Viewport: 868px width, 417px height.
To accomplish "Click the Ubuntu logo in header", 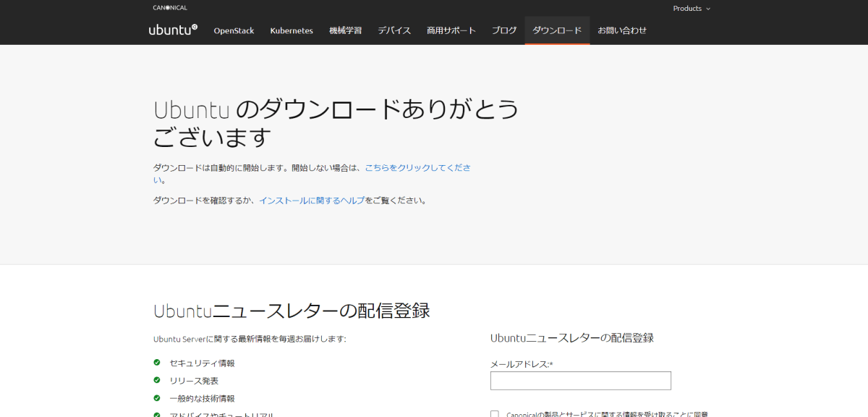I will coord(173,30).
